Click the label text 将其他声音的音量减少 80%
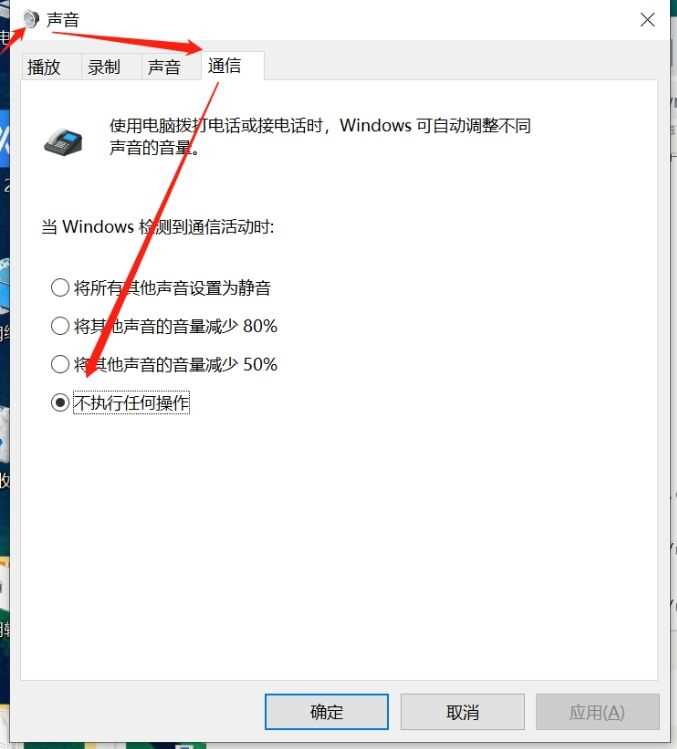 175,326
